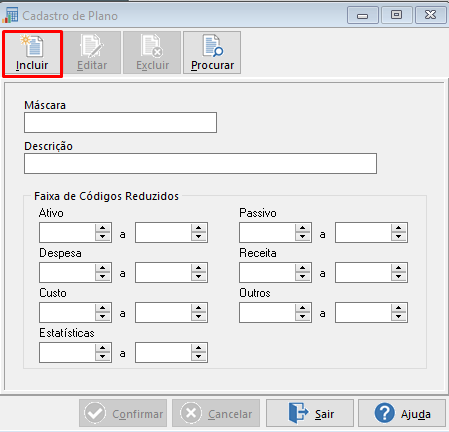The width and height of the screenshot is (449, 432).
Task: Increase the Estatísticas start value
Action: pos(103,348)
